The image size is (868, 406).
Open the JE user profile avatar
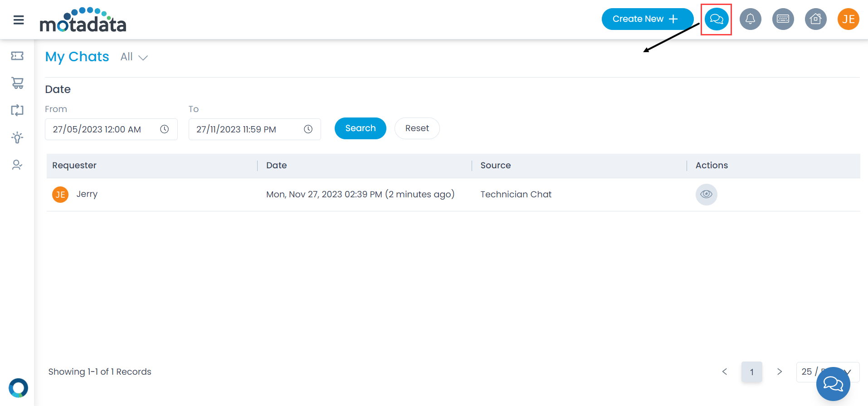848,20
